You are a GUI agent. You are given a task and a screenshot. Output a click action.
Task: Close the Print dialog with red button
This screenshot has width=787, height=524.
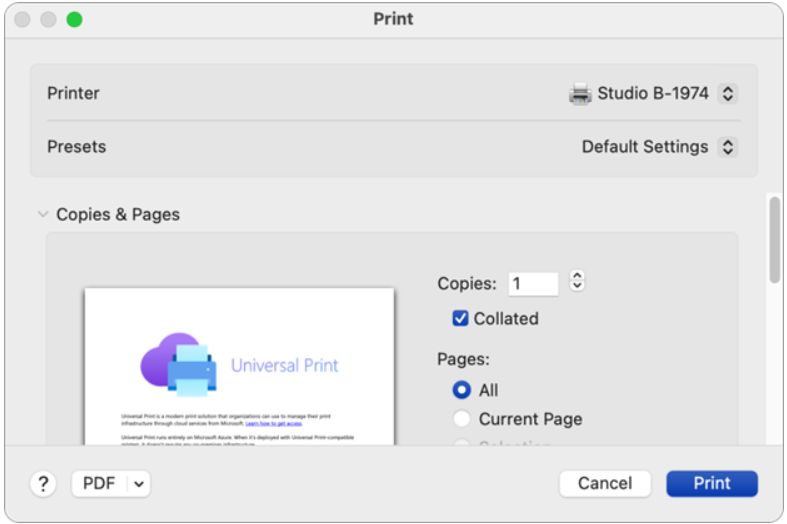22,20
